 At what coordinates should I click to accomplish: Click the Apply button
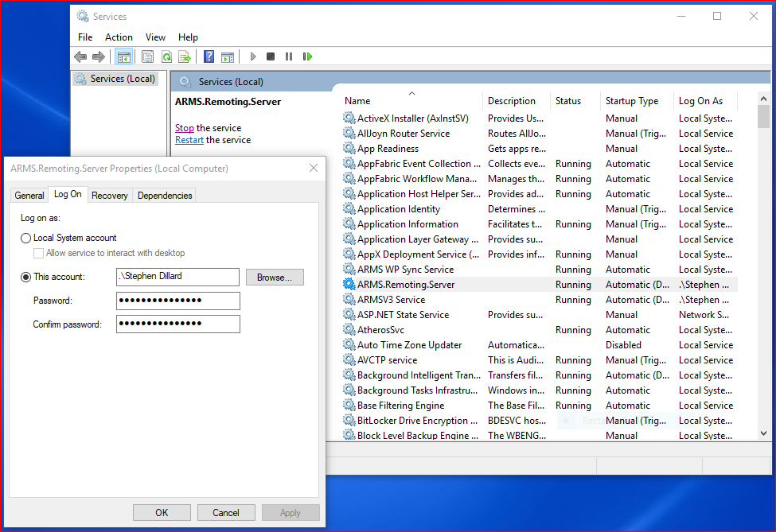point(291,513)
